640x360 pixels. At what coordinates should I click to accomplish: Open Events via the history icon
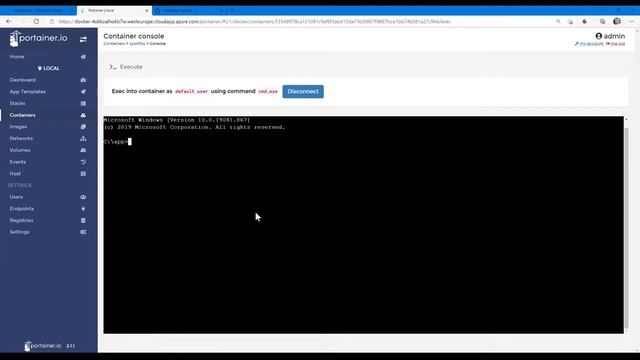coord(83,162)
